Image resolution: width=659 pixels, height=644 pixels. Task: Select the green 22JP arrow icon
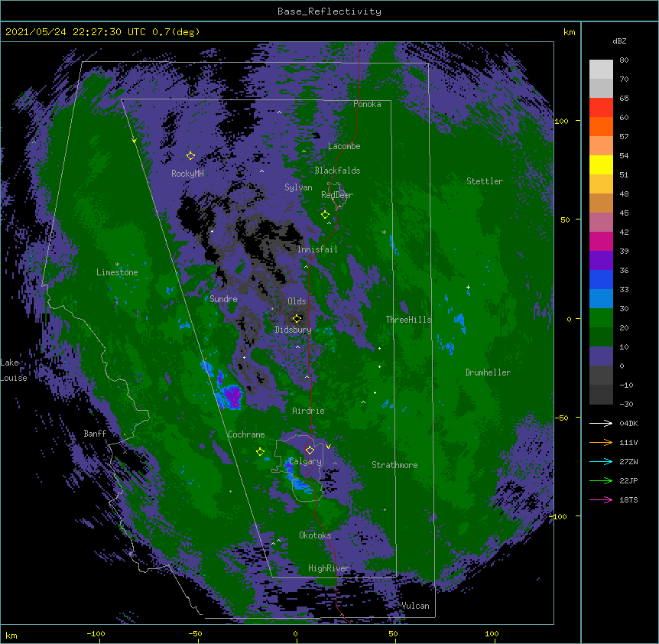pos(601,480)
